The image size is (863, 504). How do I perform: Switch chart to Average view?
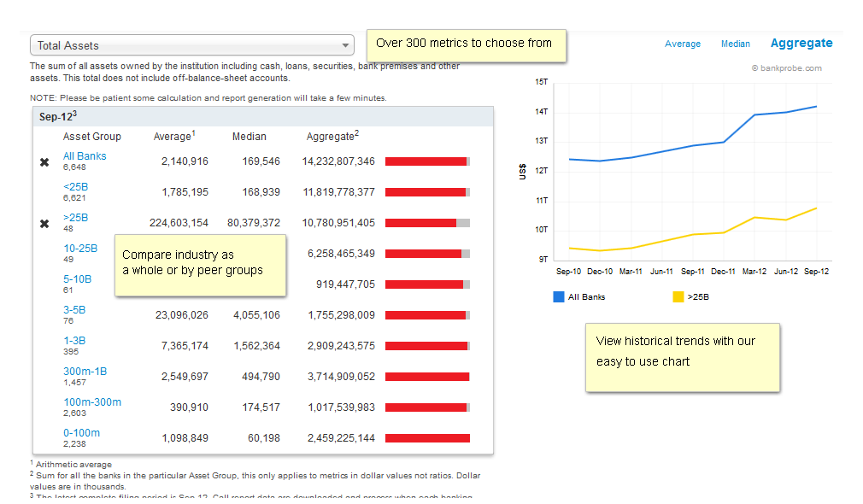pyautogui.click(x=682, y=44)
